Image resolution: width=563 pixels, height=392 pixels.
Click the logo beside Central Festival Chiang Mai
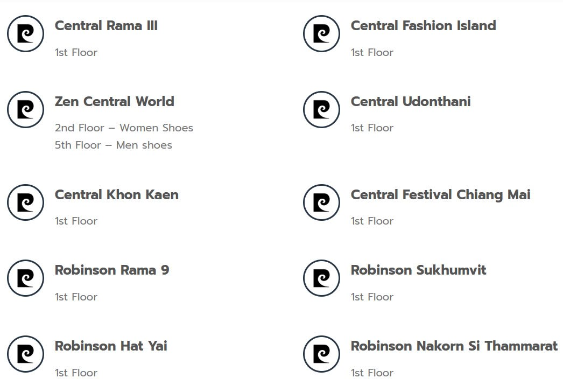click(x=321, y=202)
